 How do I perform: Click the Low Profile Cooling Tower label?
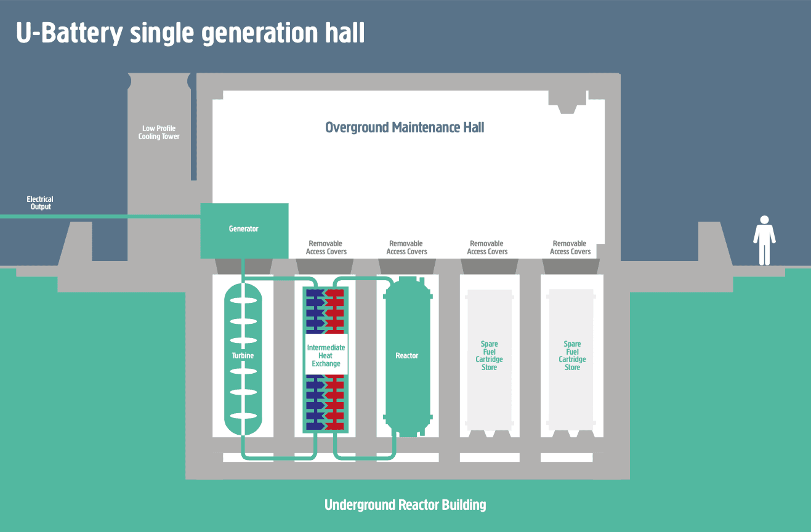pos(159,132)
